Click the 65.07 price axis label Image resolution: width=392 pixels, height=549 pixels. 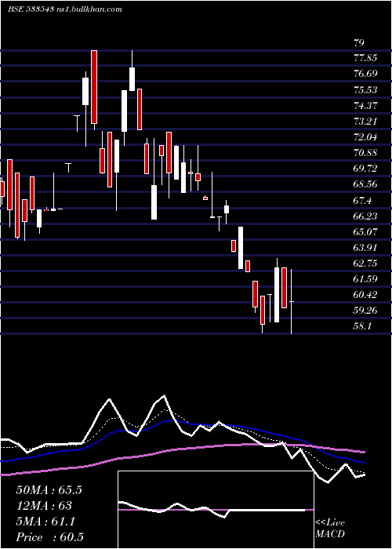coord(365,232)
